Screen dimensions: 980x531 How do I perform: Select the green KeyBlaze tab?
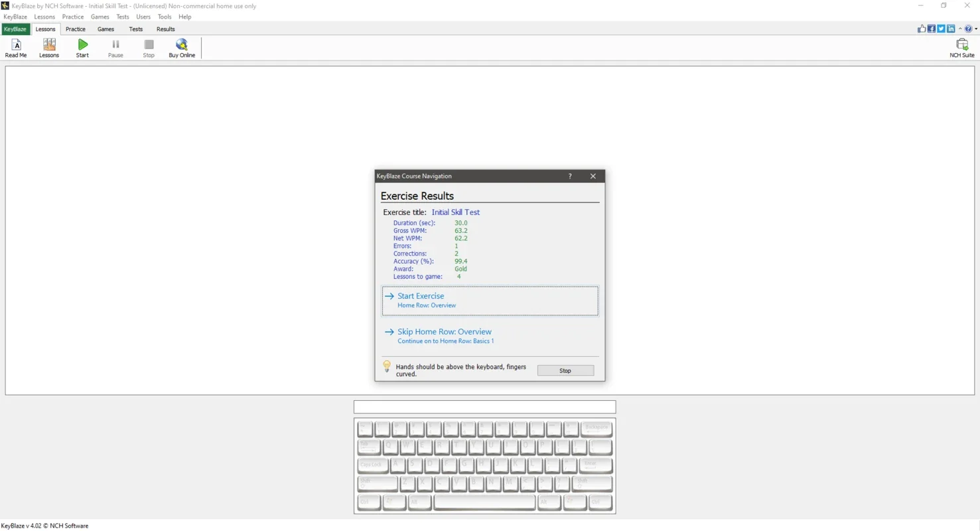tap(15, 29)
